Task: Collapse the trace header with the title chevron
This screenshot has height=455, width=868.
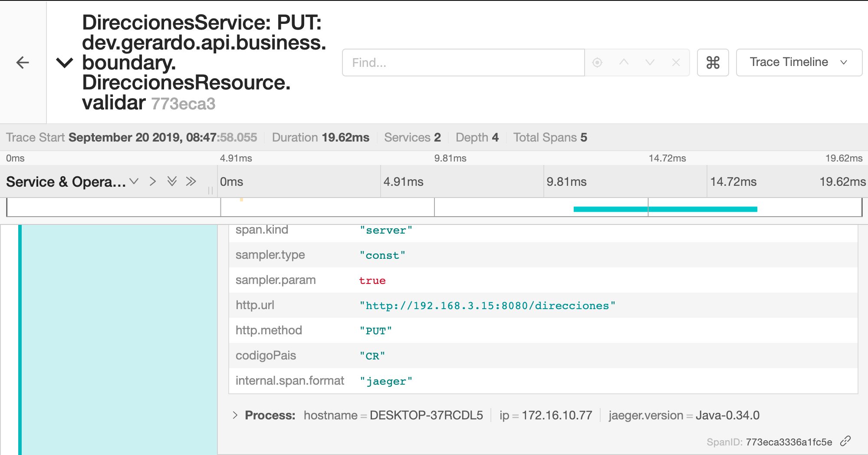Action: pyautogui.click(x=65, y=63)
